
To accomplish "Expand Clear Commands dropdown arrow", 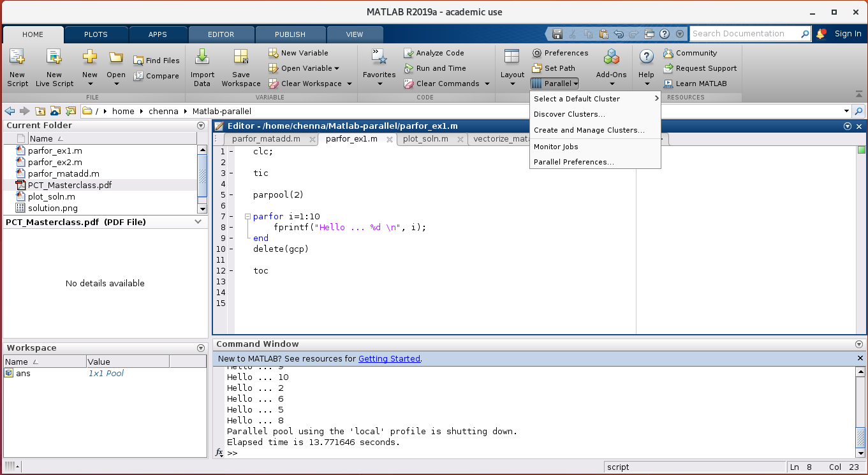I will [487, 84].
